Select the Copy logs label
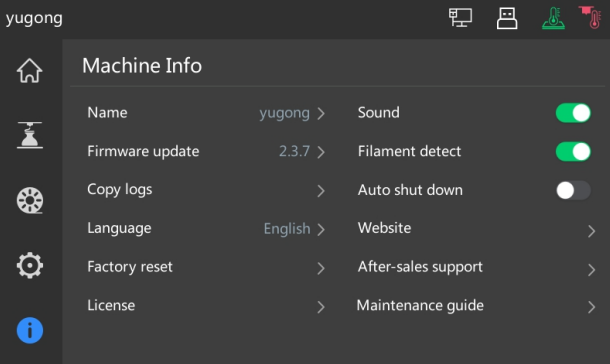This screenshot has height=364, width=610. tap(120, 190)
